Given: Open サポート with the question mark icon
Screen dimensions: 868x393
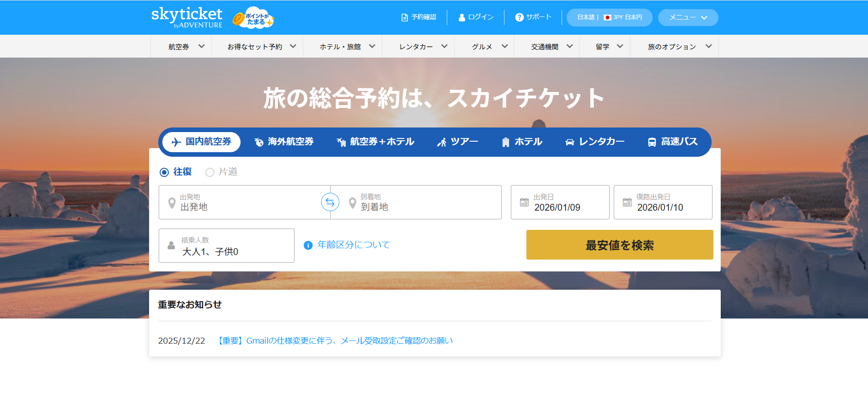Looking at the screenshot, I should pos(533,17).
